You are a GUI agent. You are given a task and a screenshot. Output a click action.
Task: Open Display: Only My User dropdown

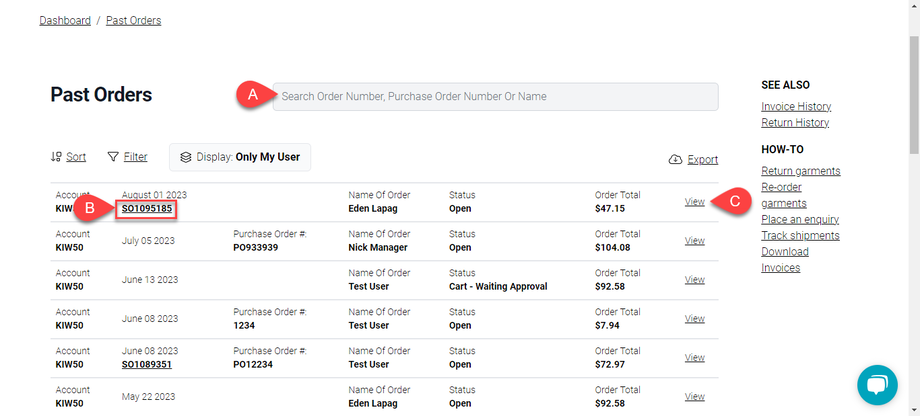[x=240, y=157]
